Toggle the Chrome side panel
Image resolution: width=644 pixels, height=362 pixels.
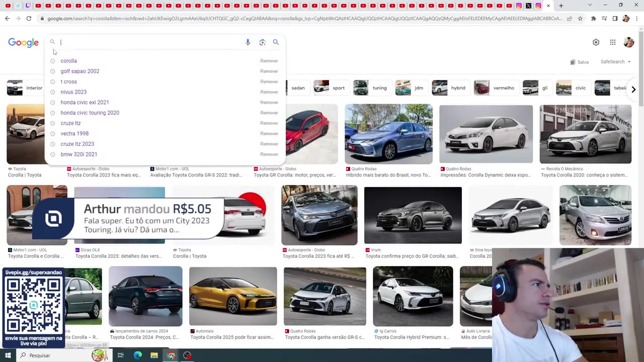615,19
